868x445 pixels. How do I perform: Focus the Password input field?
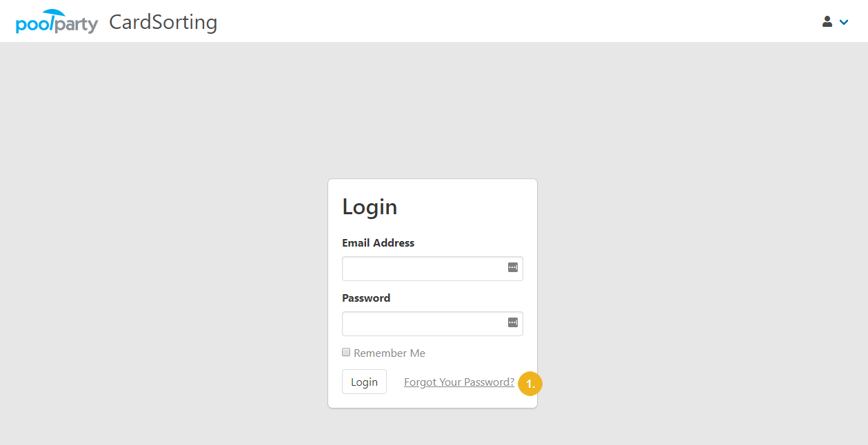click(432, 324)
